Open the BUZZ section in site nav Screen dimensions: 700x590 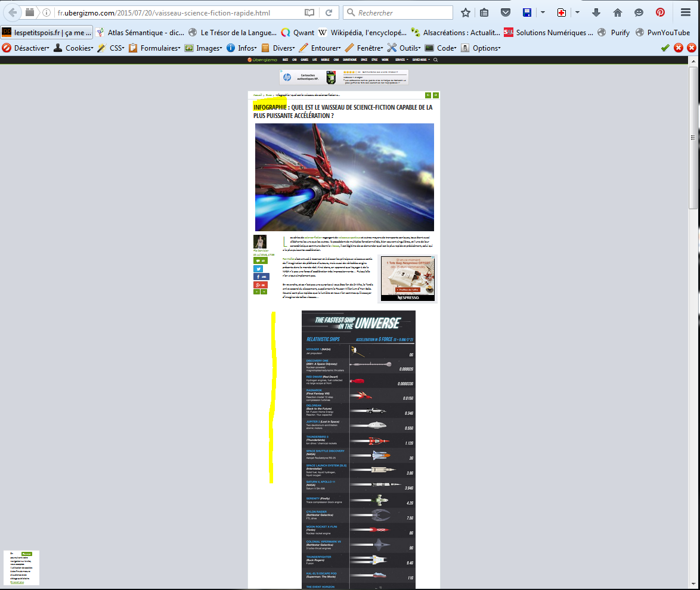coord(285,60)
